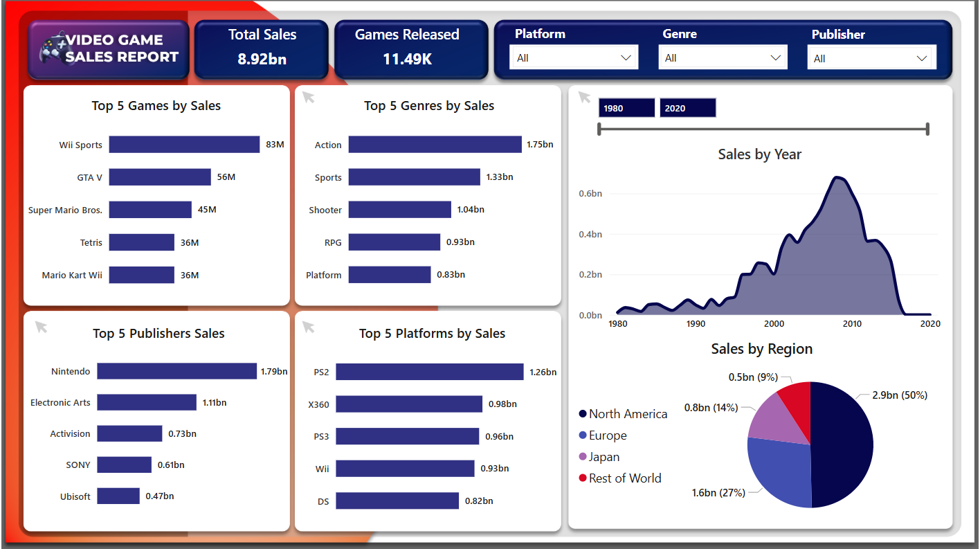Click cursor arrow icon on Sales by Year card
This screenshot has height=549, width=980.
pyautogui.click(x=585, y=98)
